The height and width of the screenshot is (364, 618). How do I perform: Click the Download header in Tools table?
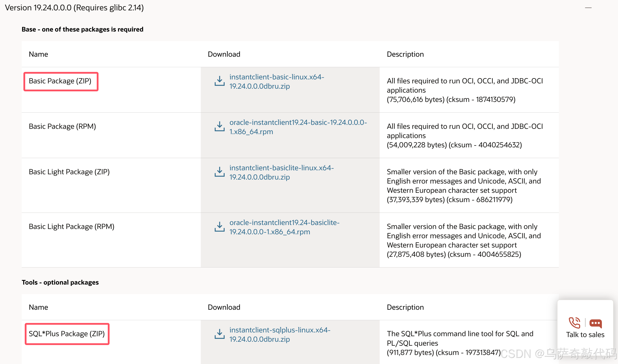(x=224, y=307)
